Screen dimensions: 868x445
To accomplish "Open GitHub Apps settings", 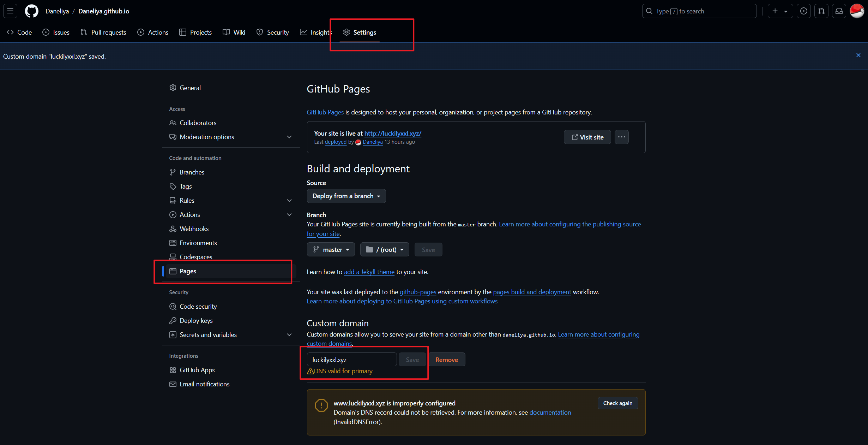I will point(231,370).
